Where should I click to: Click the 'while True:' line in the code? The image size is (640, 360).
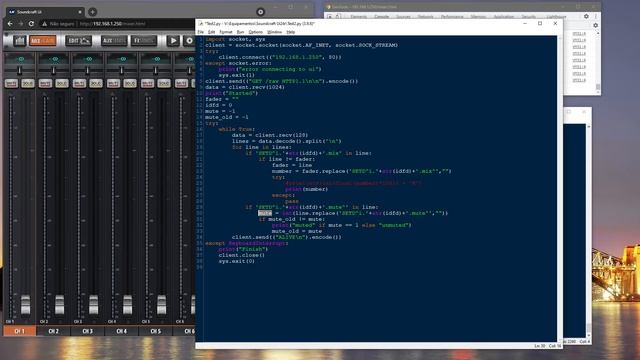pos(236,129)
